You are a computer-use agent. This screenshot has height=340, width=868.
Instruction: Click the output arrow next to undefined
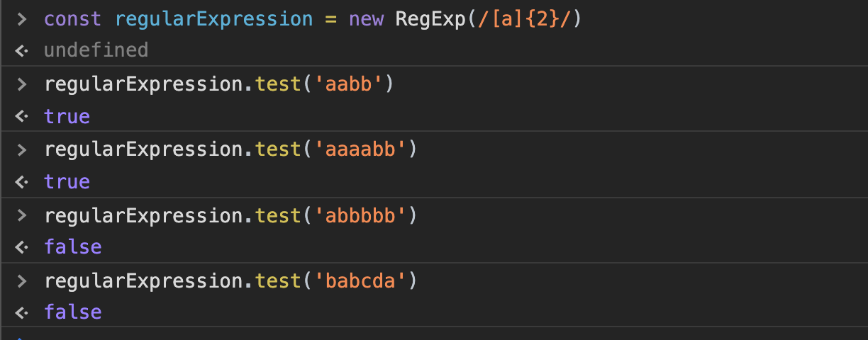pos(22,50)
